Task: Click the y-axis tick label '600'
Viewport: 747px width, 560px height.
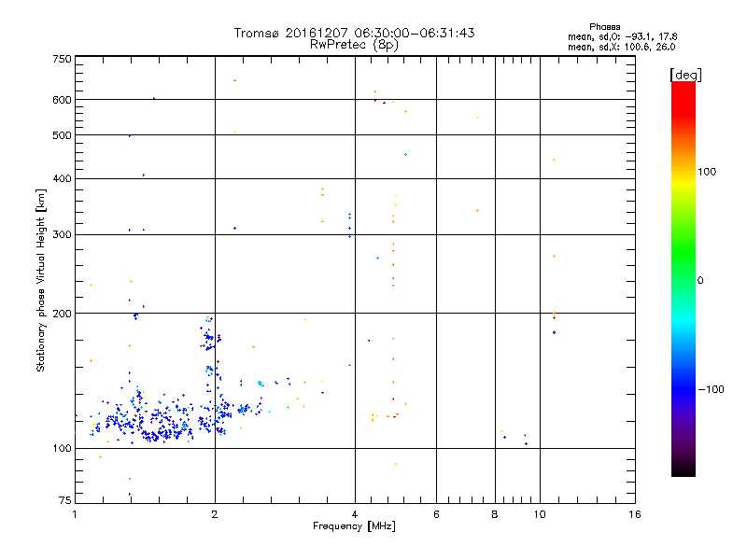Action: pyautogui.click(x=63, y=100)
